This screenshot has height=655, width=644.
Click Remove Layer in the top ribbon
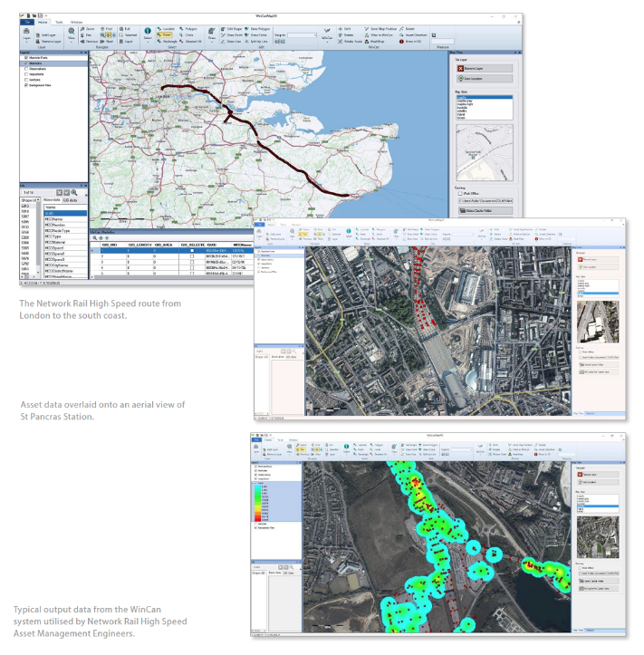coord(50,41)
